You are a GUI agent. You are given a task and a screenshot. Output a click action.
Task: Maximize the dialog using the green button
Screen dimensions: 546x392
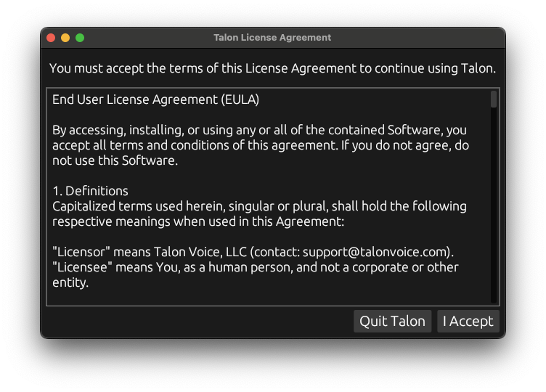tap(80, 38)
